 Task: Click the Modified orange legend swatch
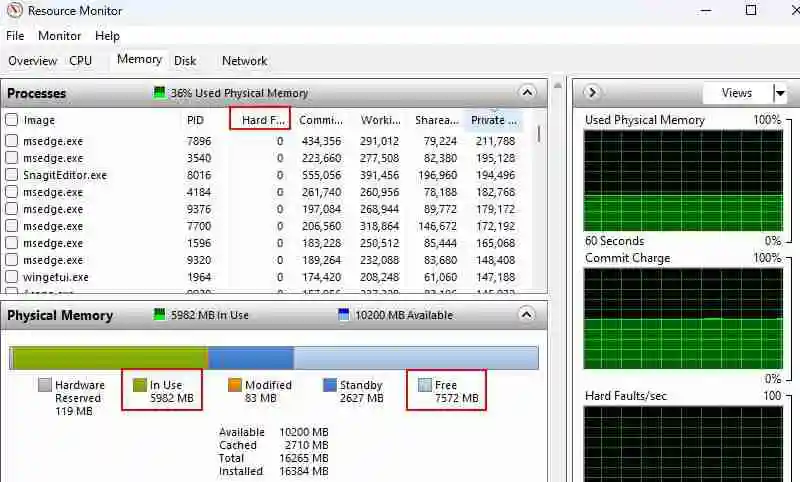click(235, 385)
